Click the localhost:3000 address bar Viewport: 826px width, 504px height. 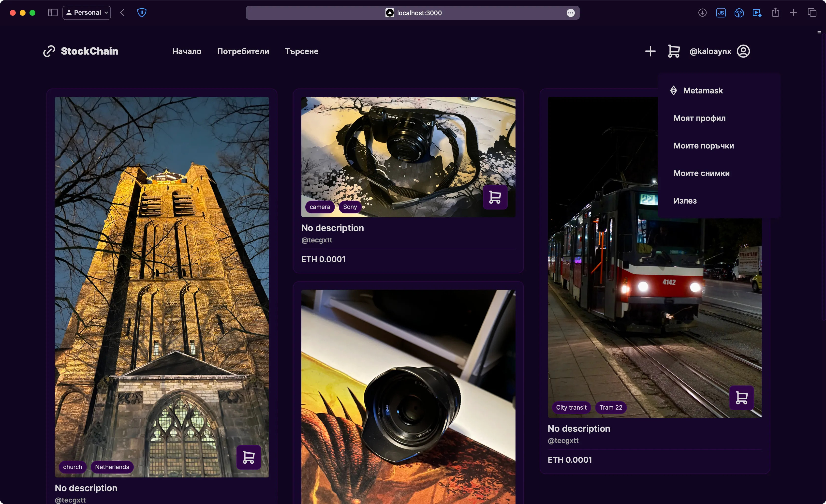[413, 13]
